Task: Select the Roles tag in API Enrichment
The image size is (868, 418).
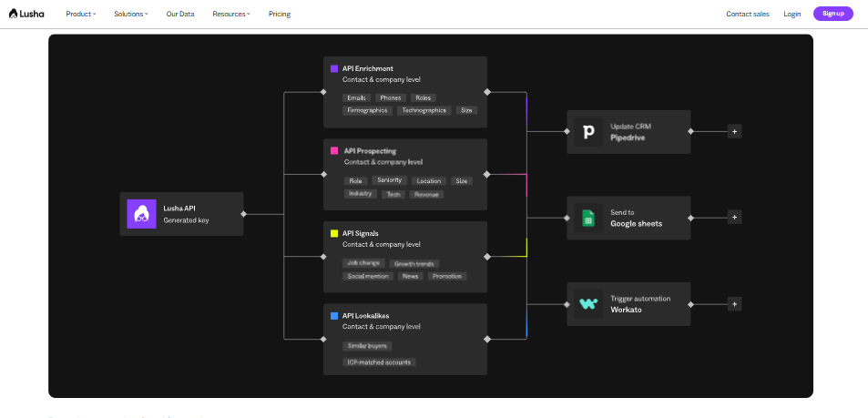Action: pos(423,98)
